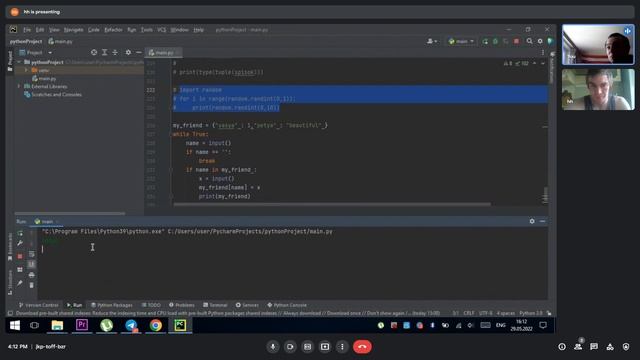
Task: Toggle scroll to end in console
Action: tap(32, 264)
